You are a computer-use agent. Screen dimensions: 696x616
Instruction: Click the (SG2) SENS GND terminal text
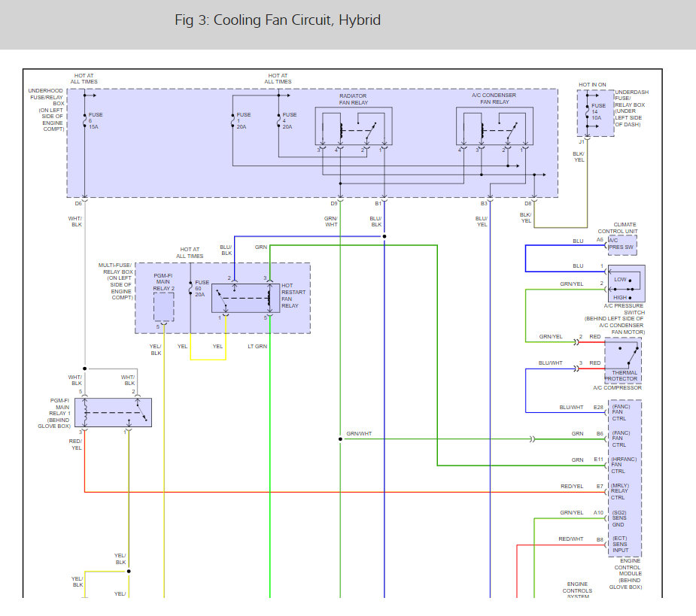pyautogui.click(x=619, y=518)
